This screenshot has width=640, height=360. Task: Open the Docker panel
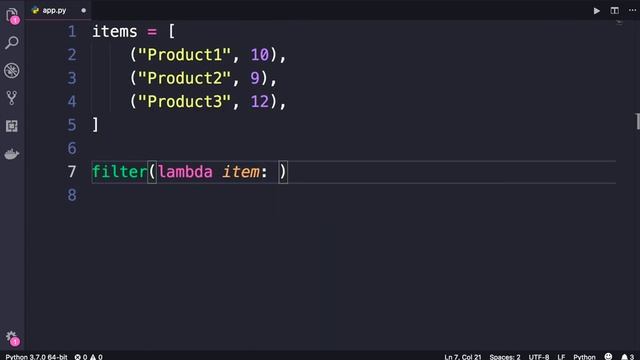[x=12, y=154]
